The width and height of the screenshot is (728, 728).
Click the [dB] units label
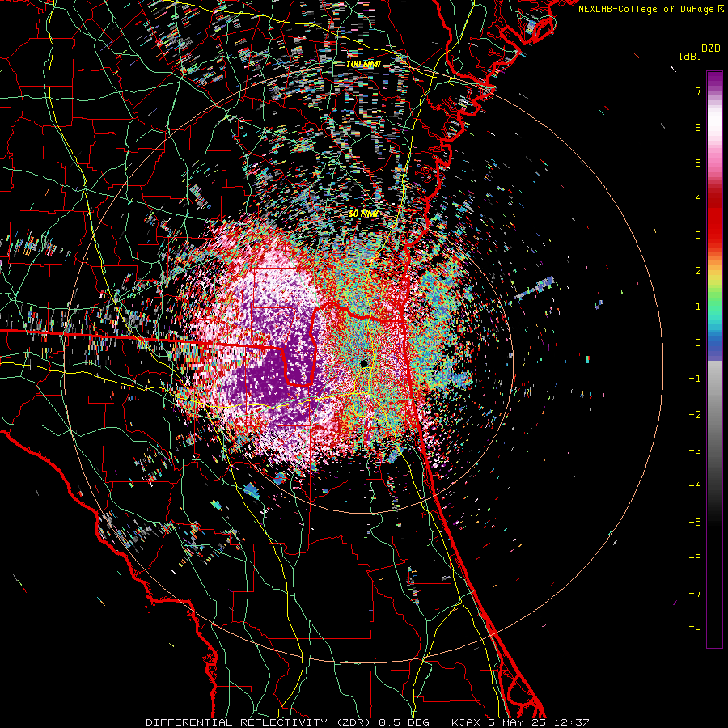pyautogui.click(x=690, y=57)
